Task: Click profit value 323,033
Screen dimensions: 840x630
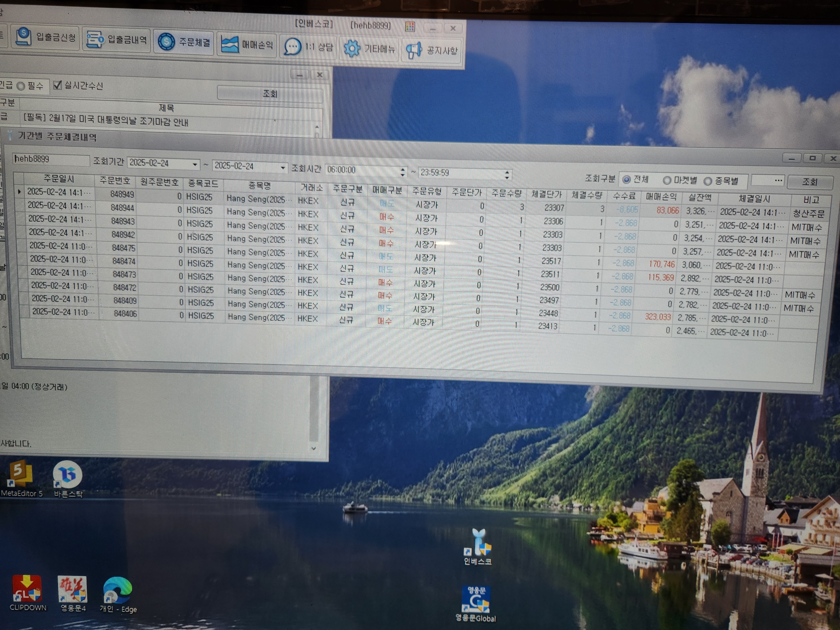Action: click(x=658, y=317)
